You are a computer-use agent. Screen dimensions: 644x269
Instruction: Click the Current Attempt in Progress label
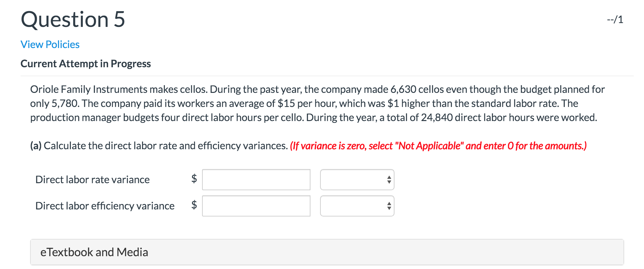click(86, 63)
